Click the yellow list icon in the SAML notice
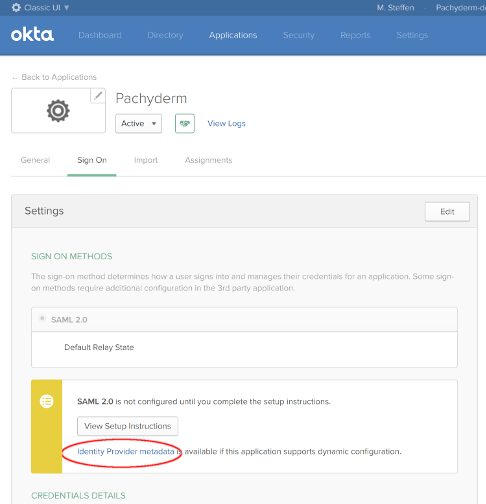This screenshot has height=504, width=486. [46, 401]
